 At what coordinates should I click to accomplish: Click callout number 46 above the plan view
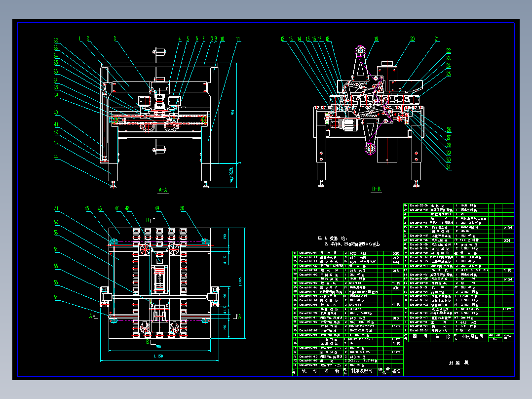[x=100, y=209]
